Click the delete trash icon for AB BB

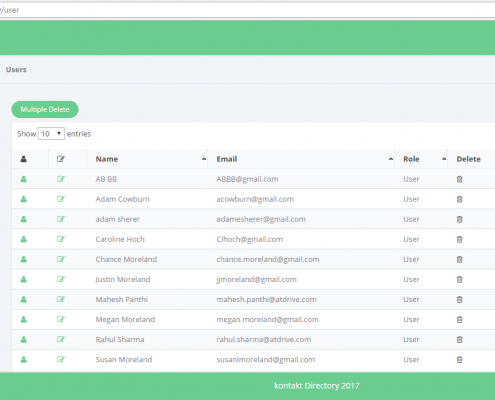pos(459,179)
